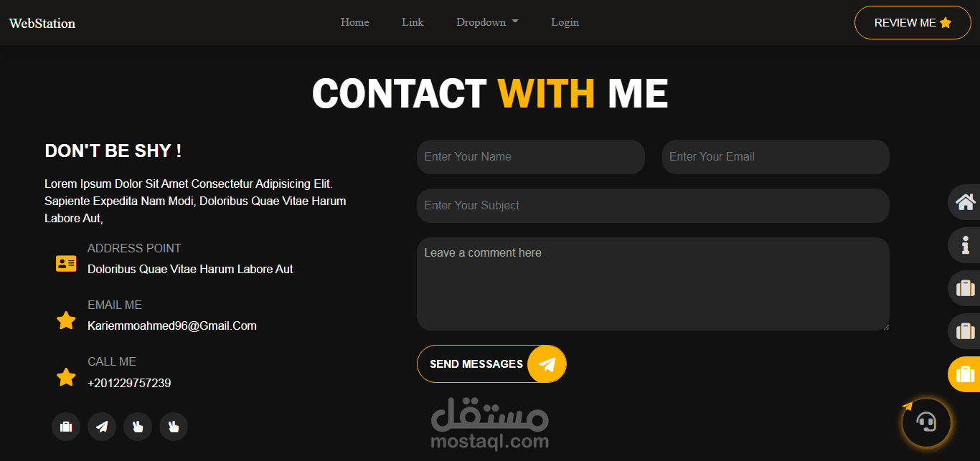
Task: Click the star icon beside Email Me
Action: coord(66,320)
